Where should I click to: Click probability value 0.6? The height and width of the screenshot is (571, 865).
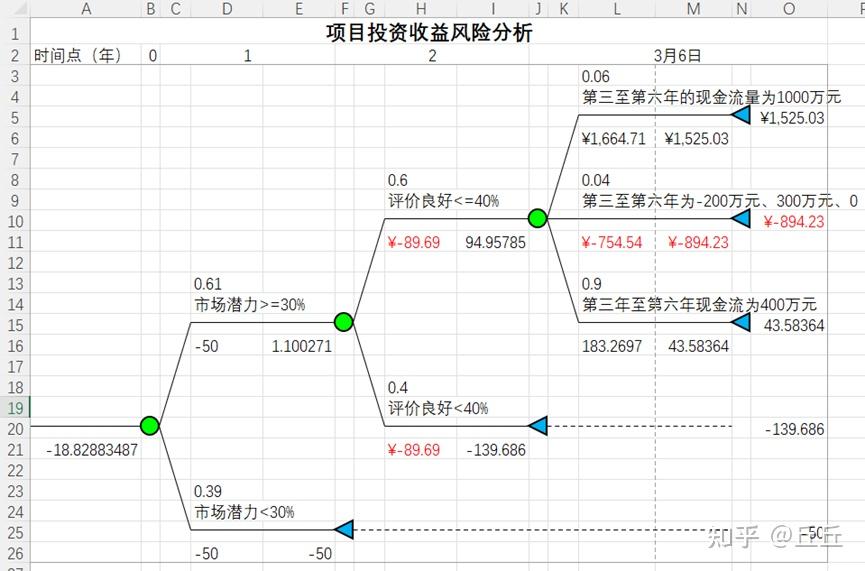coord(397,180)
